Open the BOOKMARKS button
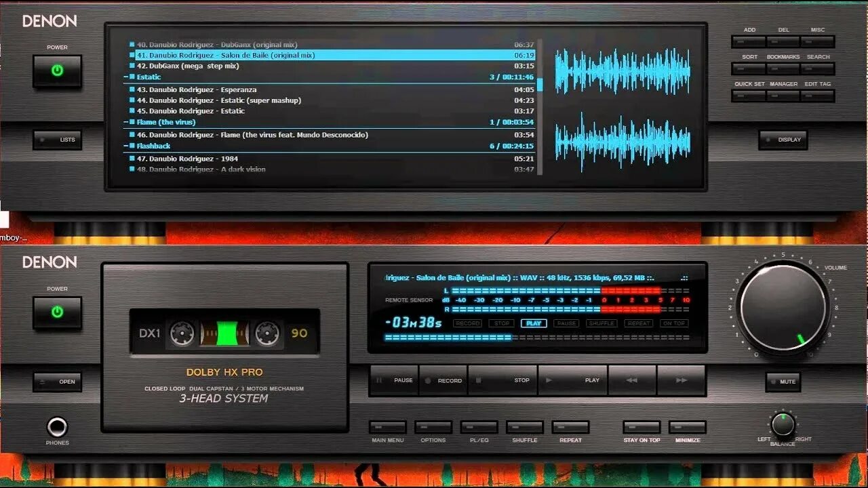The image size is (868, 488). 783,68
